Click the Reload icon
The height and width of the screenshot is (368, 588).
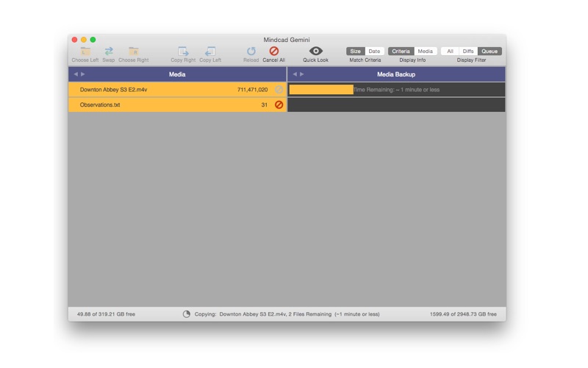pyautogui.click(x=251, y=51)
